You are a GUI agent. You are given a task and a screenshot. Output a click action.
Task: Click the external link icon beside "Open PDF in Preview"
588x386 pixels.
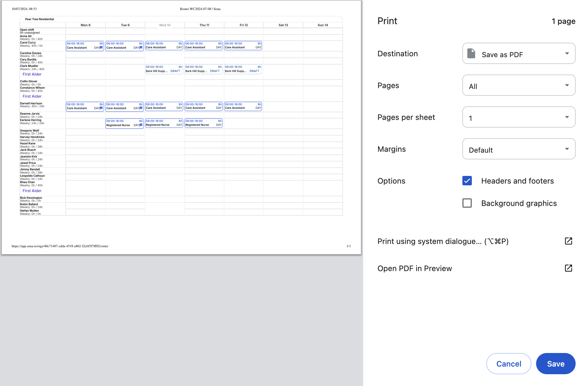click(569, 268)
